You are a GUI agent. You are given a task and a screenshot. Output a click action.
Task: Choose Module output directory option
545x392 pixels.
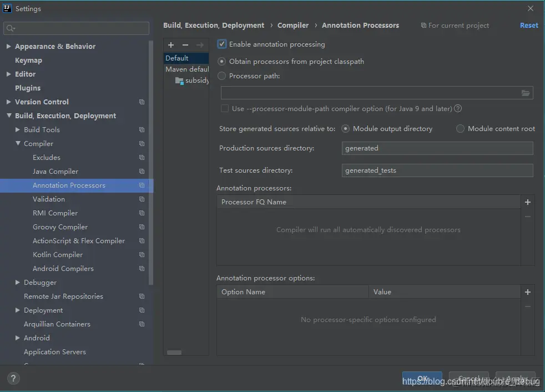click(x=346, y=129)
